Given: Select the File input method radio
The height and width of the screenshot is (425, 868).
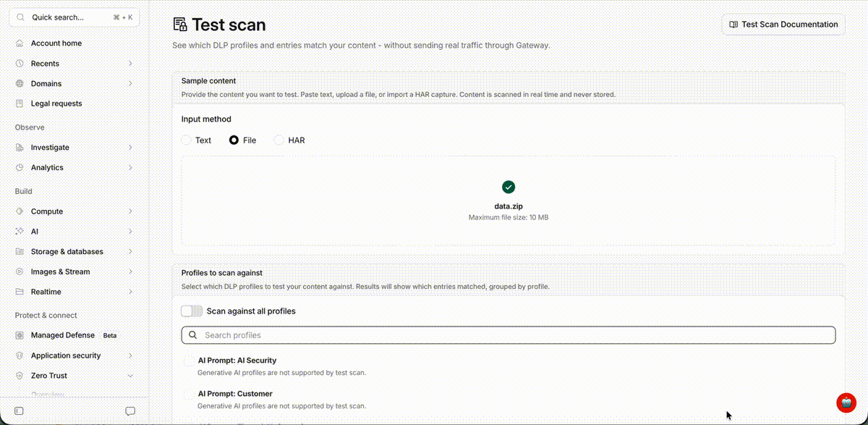Looking at the screenshot, I should pos(234,140).
